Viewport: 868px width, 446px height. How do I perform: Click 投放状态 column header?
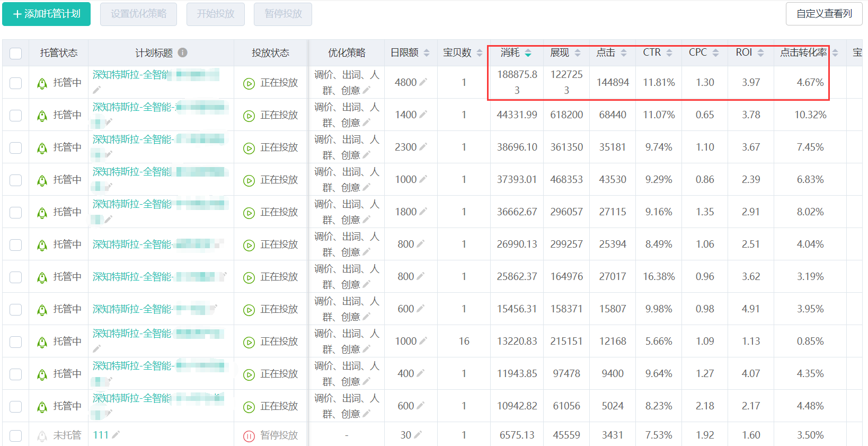point(270,53)
